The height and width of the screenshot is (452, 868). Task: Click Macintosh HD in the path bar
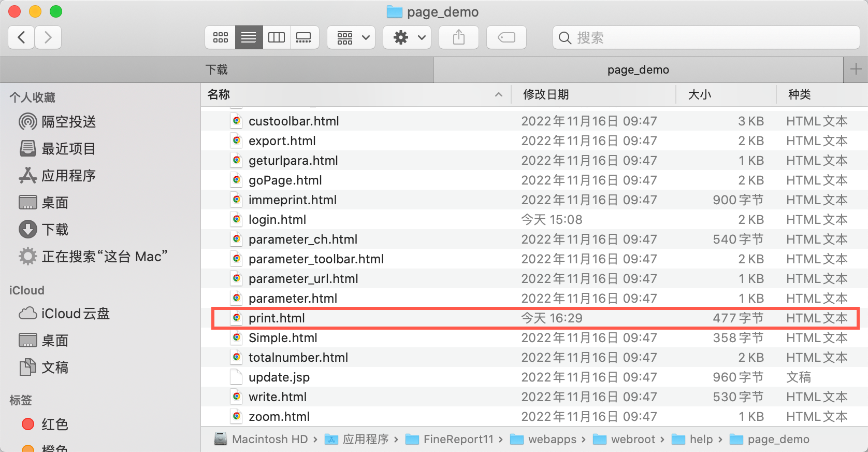[x=261, y=439]
